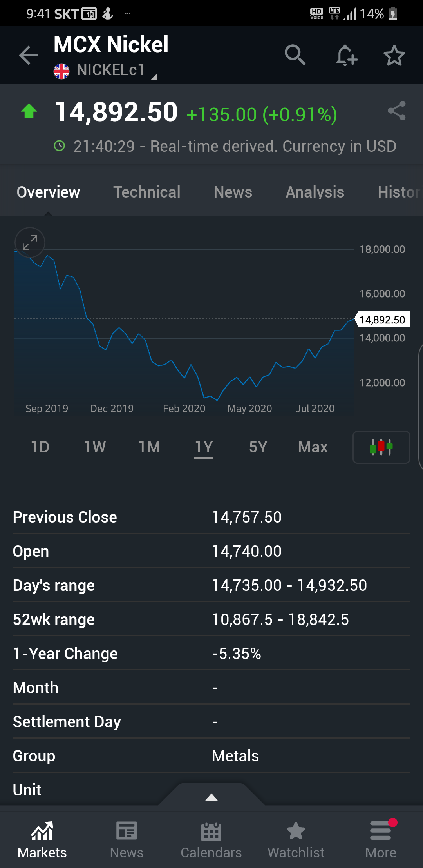Expand the chart to fullscreen

coord(30,242)
